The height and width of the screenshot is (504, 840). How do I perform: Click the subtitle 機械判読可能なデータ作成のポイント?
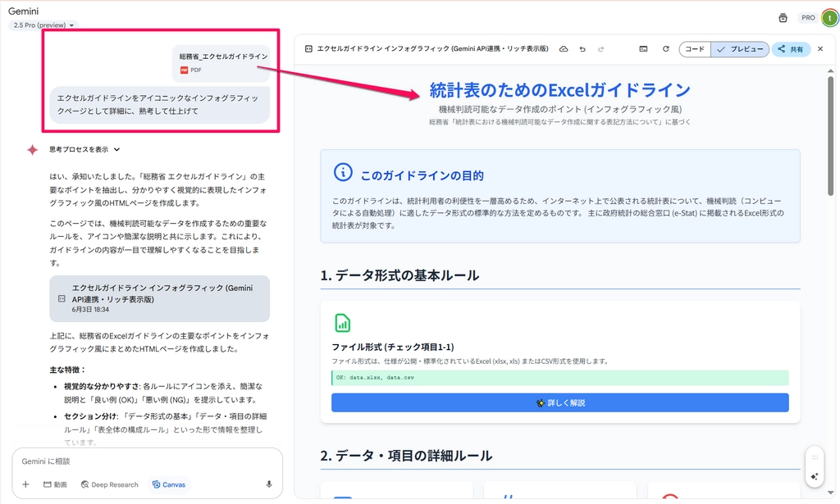point(559,109)
